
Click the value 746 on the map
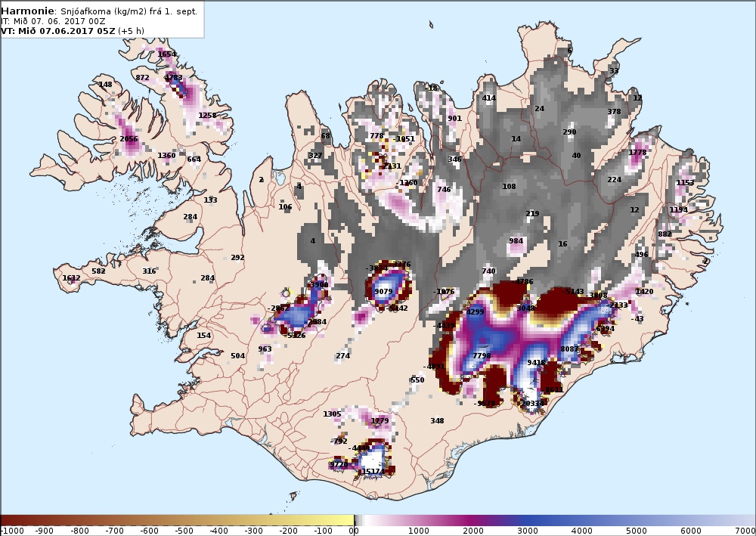point(444,190)
